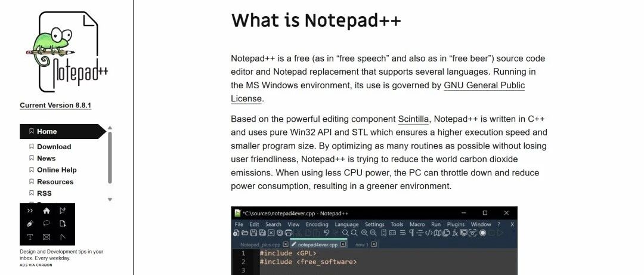
Task: Click Undo arrow in Notepad++ toolbar
Action: 326,233
